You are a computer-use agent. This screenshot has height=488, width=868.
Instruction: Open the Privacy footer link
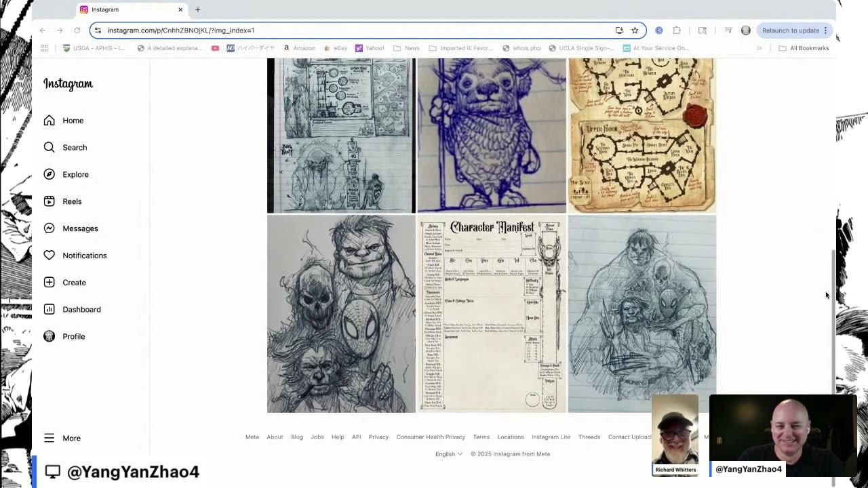coord(378,437)
